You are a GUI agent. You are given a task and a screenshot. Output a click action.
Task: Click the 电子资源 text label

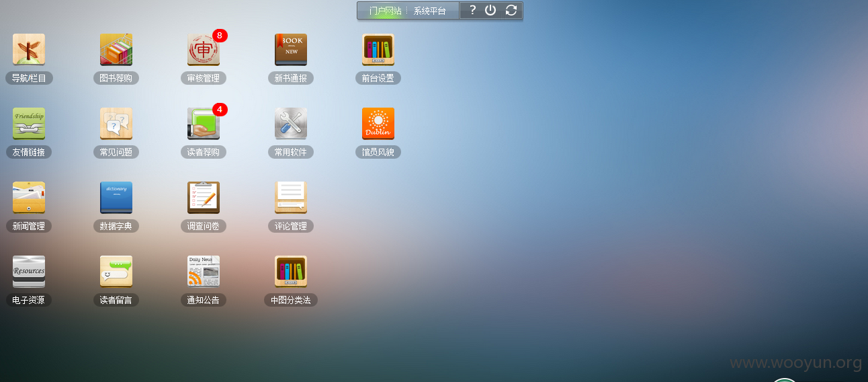coord(29,300)
